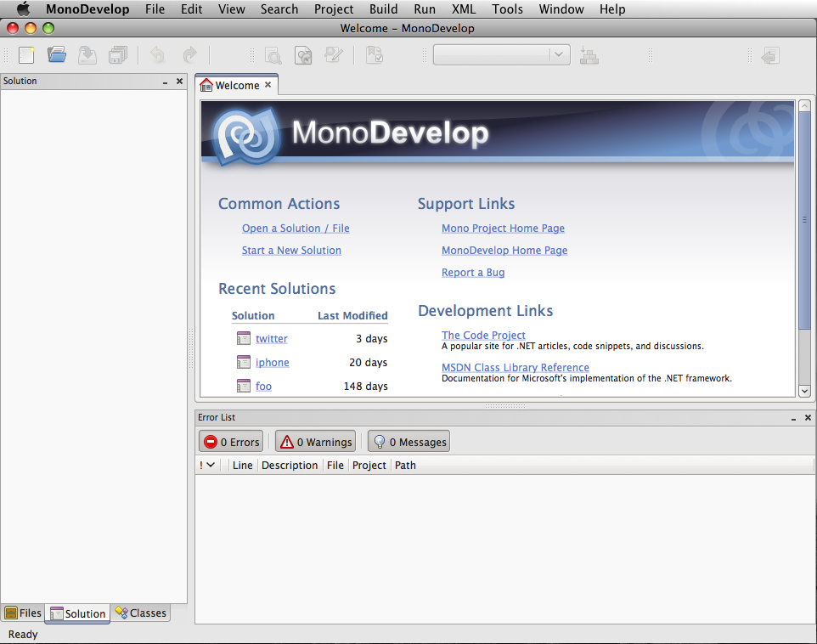Toggle the 0 Messages filter
This screenshot has height=644, width=817.
coord(409,442)
